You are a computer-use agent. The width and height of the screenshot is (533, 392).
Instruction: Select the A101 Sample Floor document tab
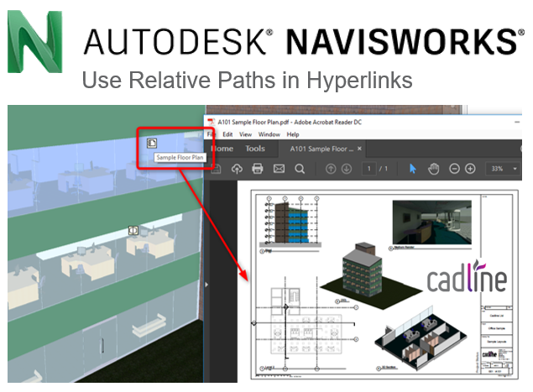[x=321, y=149]
